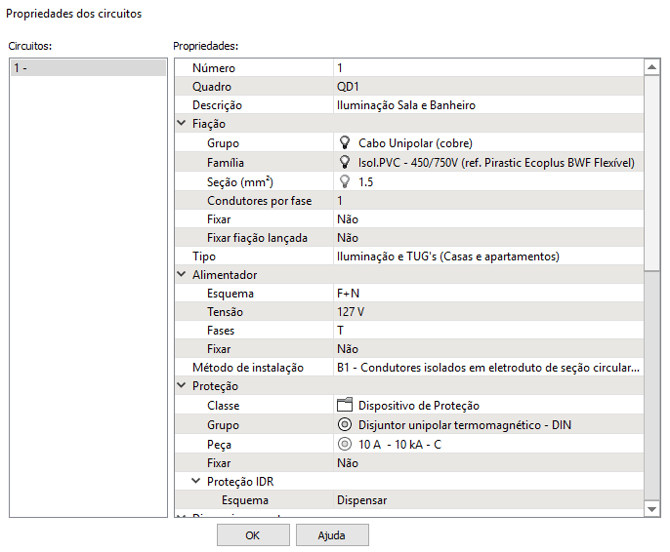
Task: Collapse the Proteção section
Action: (x=182, y=386)
